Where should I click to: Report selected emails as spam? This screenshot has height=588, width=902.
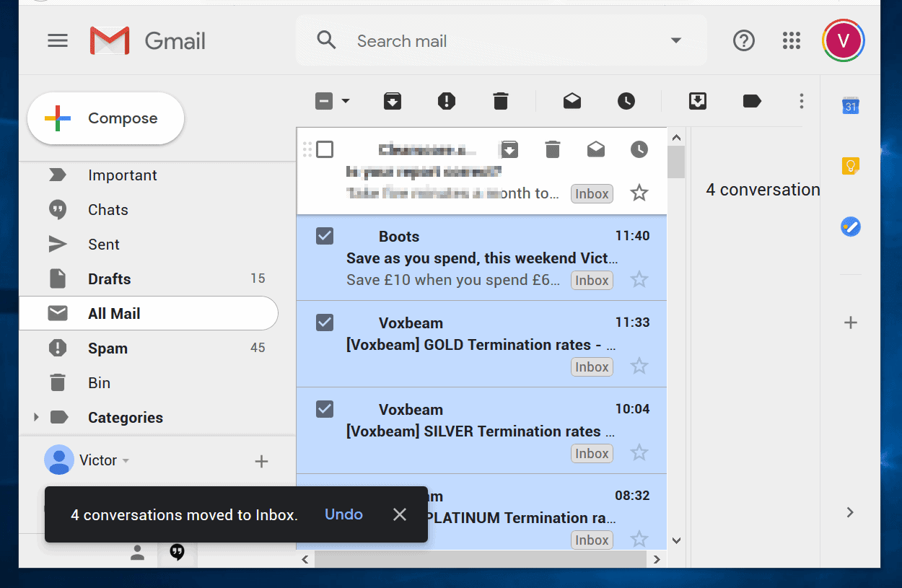point(446,101)
